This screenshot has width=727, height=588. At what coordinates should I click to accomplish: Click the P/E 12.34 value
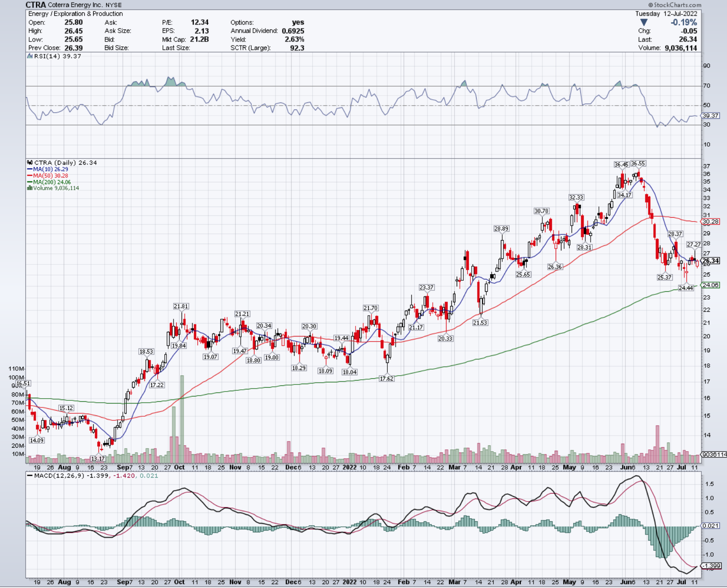tap(200, 22)
